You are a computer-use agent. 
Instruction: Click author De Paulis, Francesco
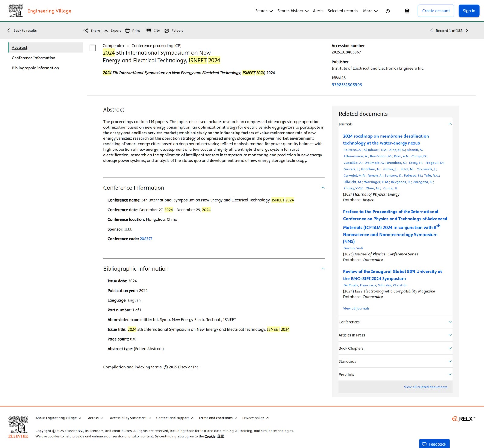(x=359, y=285)
